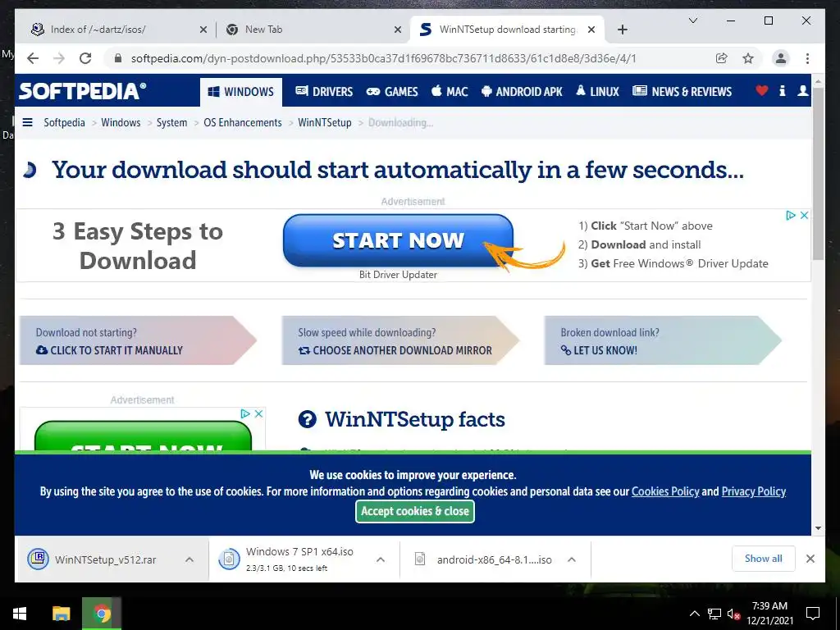Screen dimensions: 840x630
Task: Click the red heart icon in navbar
Action: 761,91
